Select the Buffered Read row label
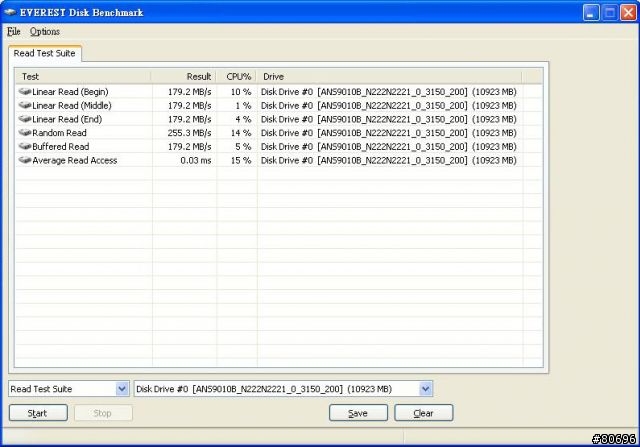The height and width of the screenshot is (447, 640). 60,147
